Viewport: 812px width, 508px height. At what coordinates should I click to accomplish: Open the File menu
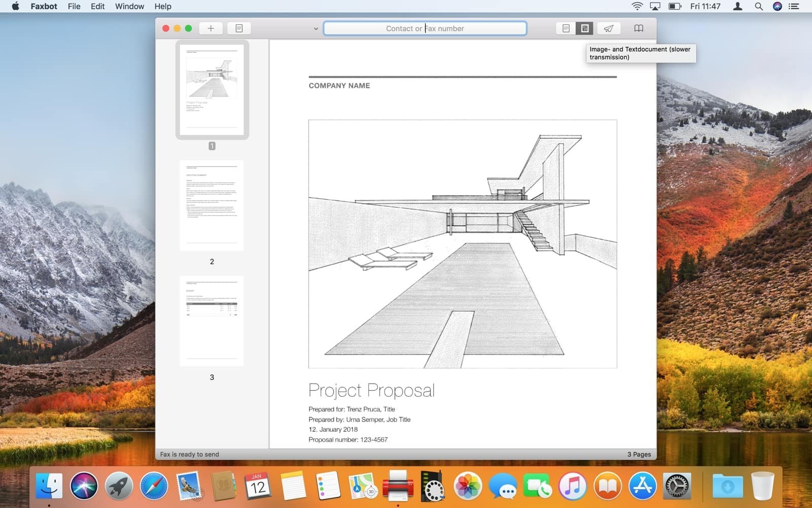74,6
